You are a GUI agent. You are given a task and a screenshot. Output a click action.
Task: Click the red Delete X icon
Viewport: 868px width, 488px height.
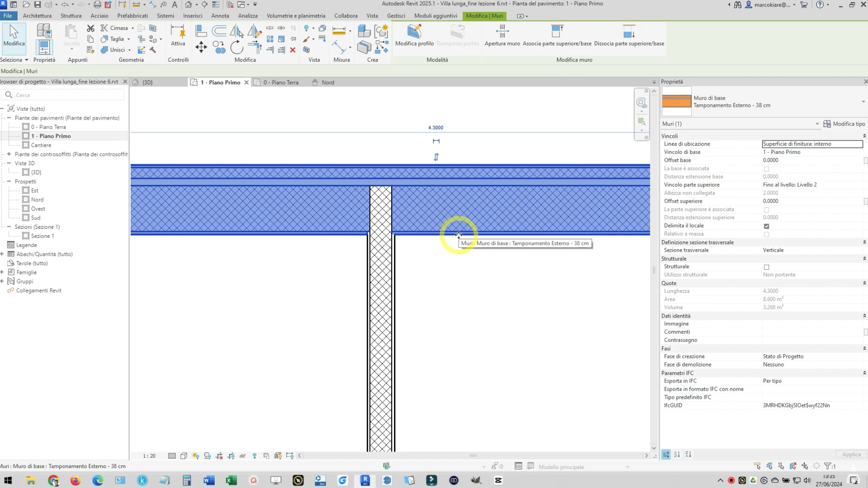(x=292, y=50)
